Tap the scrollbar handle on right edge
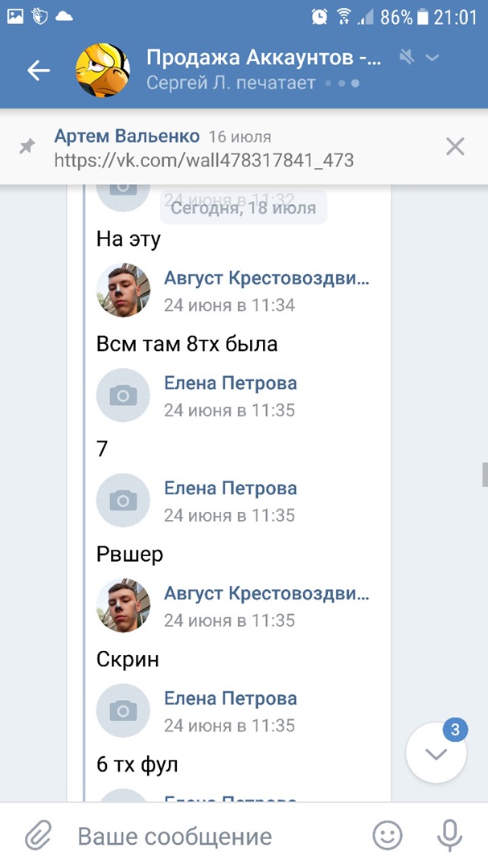488x868 pixels. [x=485, y=474]
